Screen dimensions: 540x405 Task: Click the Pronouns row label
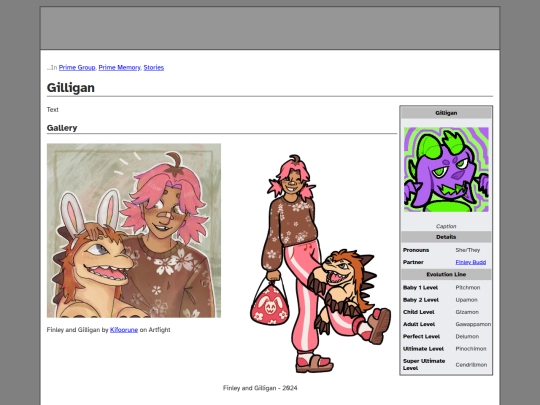tap(416, 250)
